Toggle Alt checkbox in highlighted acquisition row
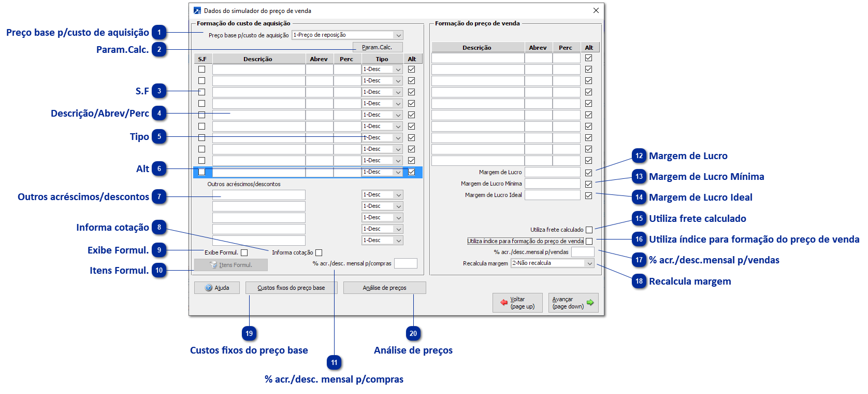 (411, 172)
